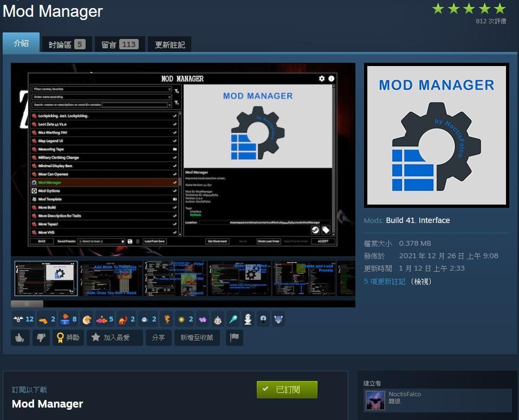Open creator NoctisFalco's profile

[404, 395]
